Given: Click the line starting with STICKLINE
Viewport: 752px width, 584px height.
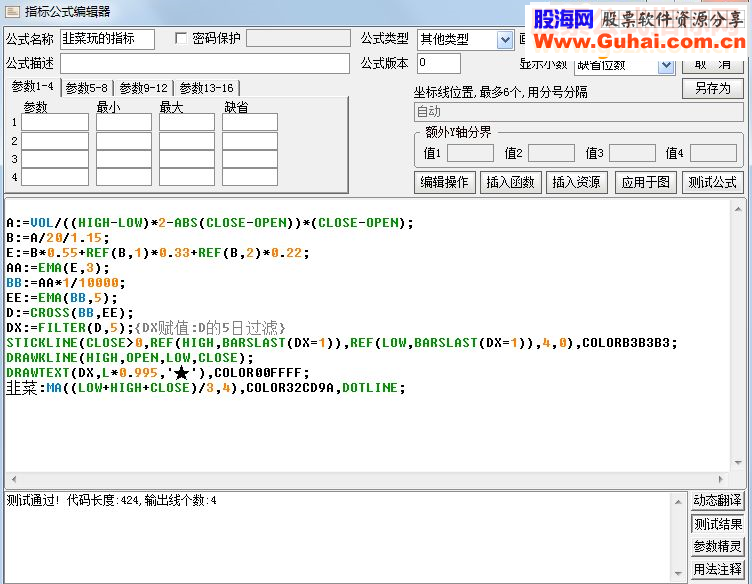Looking at the screenshot, I should [x=341, y=343].
